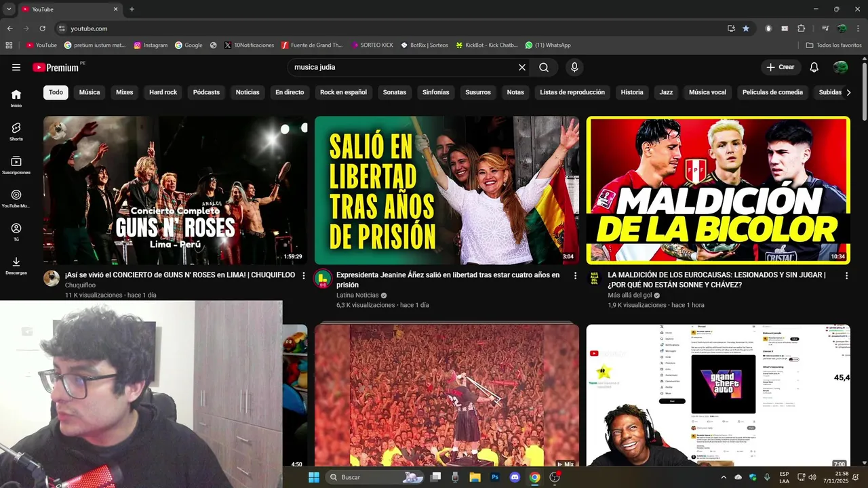This screenshot has width=868, height=488.
Task: Open Descargas in the sidebar
Action: pyautogui.click(x=16, y=266)
